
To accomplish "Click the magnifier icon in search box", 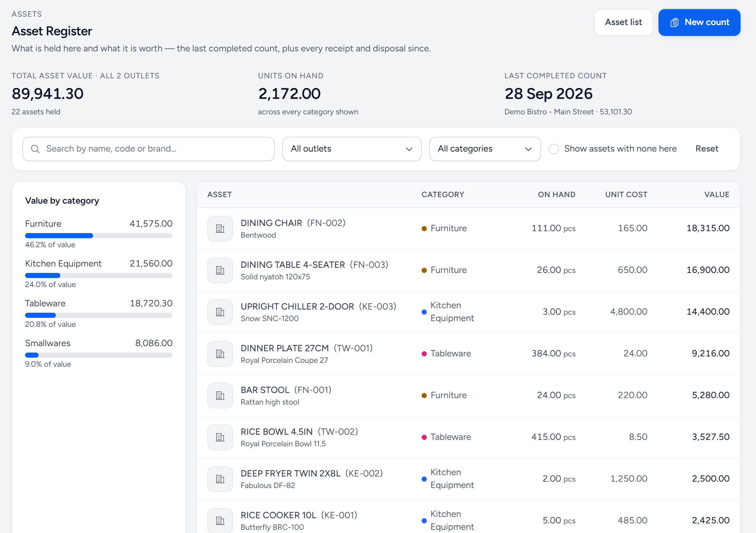I will point(35,149).
